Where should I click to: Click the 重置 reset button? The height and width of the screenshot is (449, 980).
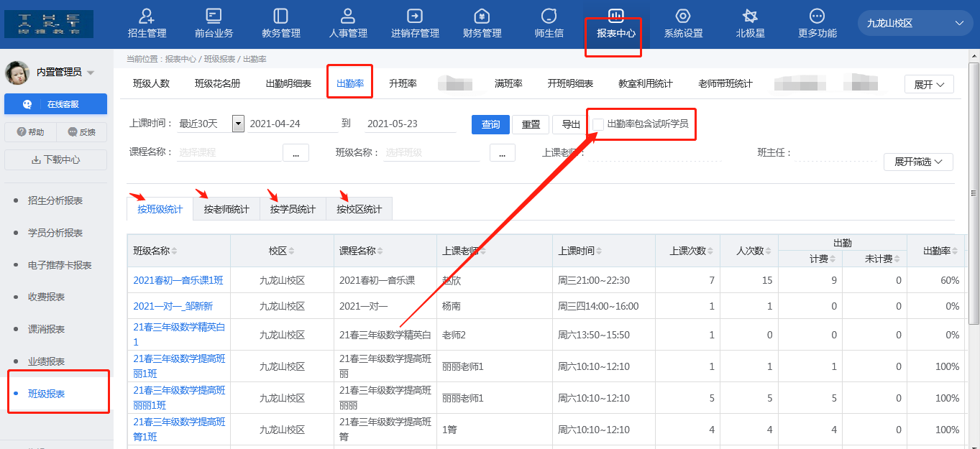pos(531,124)
